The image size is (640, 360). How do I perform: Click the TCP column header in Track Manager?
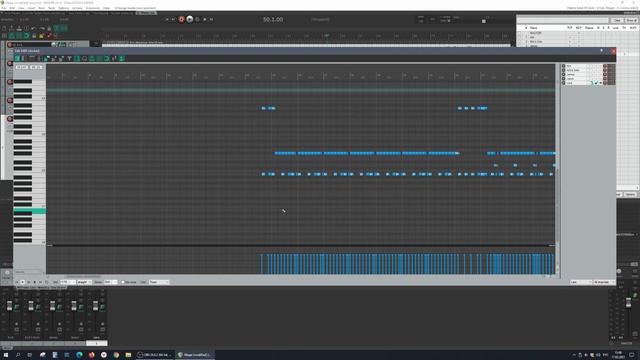[x=570, y=28]
